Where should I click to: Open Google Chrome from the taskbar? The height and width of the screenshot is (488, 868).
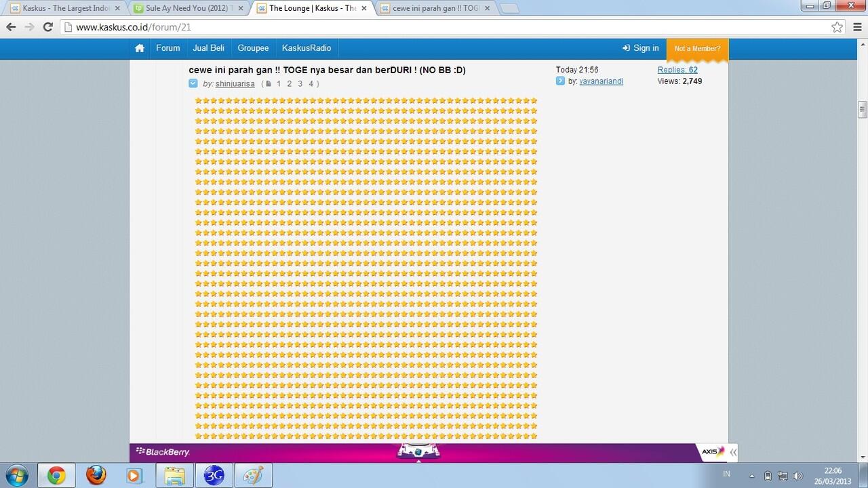(x=56, y=476)
